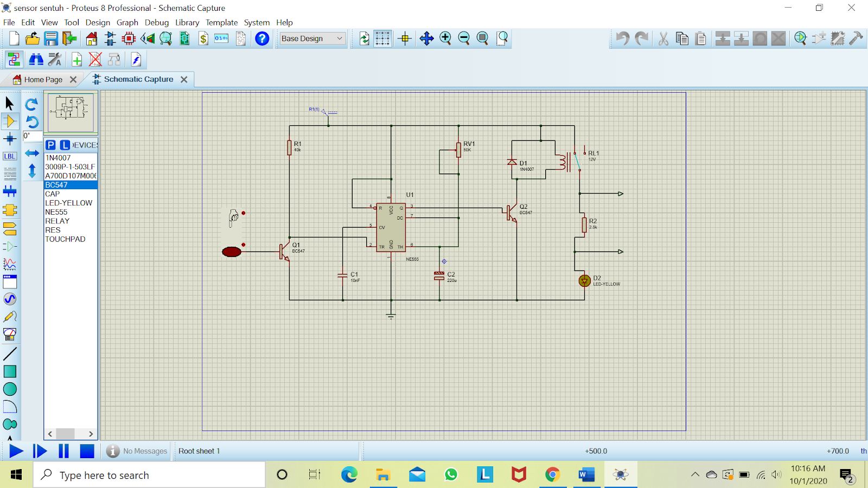Click the yellow LED D2 component
868x488 pixels.
pyautogui.click(x=584, y=281)
